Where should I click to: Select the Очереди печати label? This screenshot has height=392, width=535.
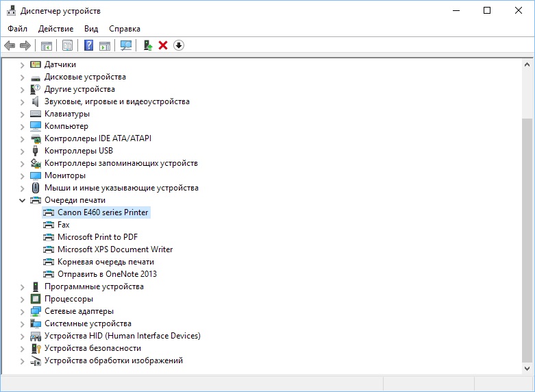click(75, 200)
